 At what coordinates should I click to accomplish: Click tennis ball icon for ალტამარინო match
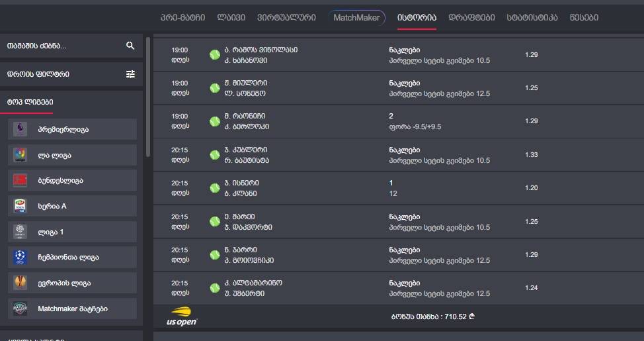pyautogui.click(x=215, y=288)
